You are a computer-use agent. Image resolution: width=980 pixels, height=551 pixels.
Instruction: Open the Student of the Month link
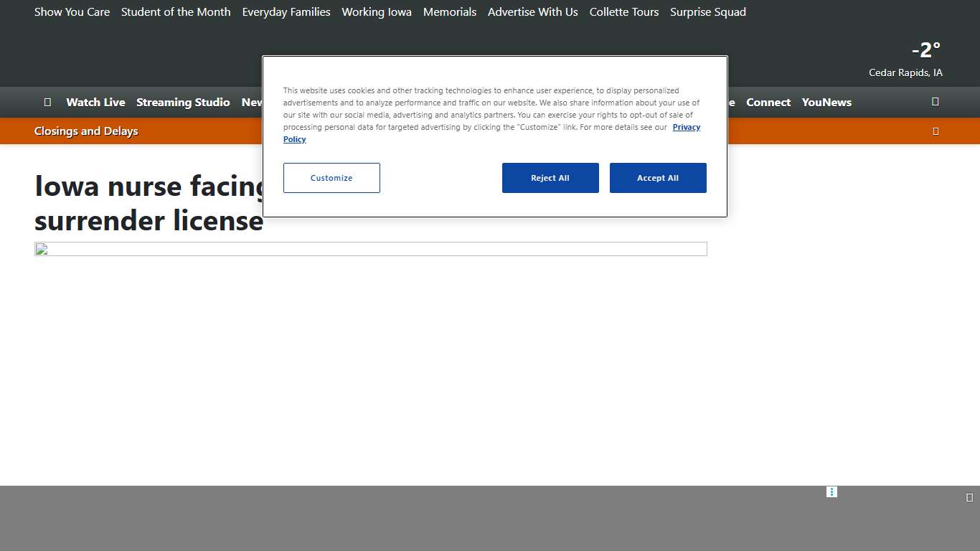tap(176, 12)
